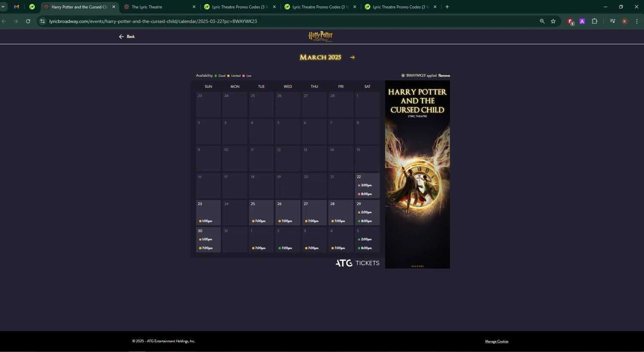Click the March 31 calendar cell
644x352 pixels.
coord(235,239)
